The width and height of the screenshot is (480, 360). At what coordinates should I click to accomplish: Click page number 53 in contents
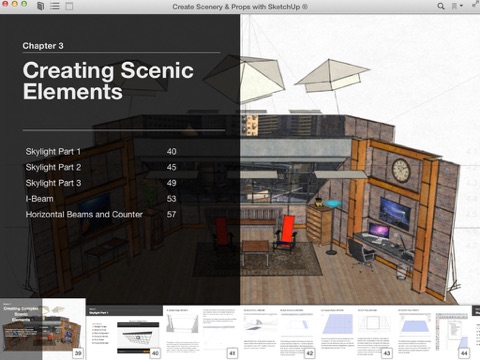(171, 199)
